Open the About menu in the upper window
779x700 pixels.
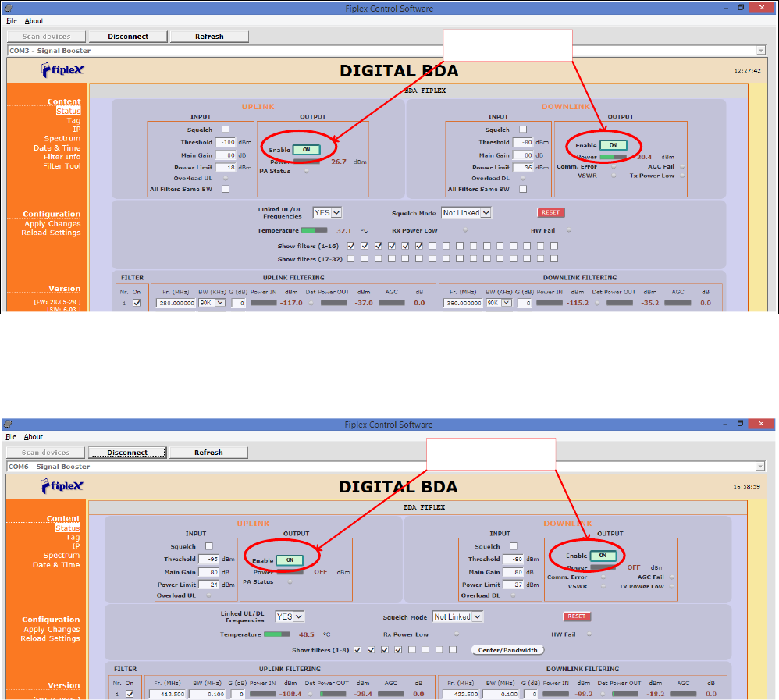34,21
